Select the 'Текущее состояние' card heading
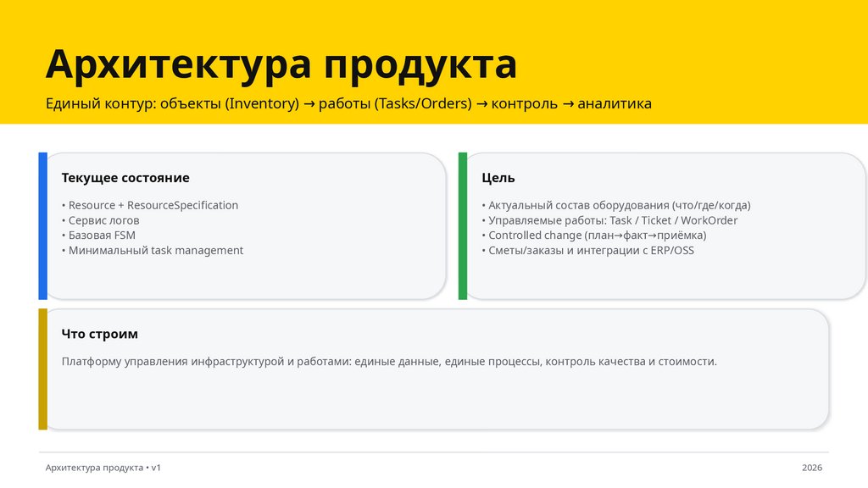868x488 pixels. pos(125,178)
